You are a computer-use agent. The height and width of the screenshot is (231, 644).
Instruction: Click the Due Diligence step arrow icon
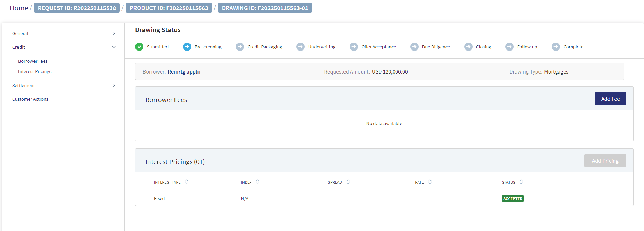pos(414,47)
